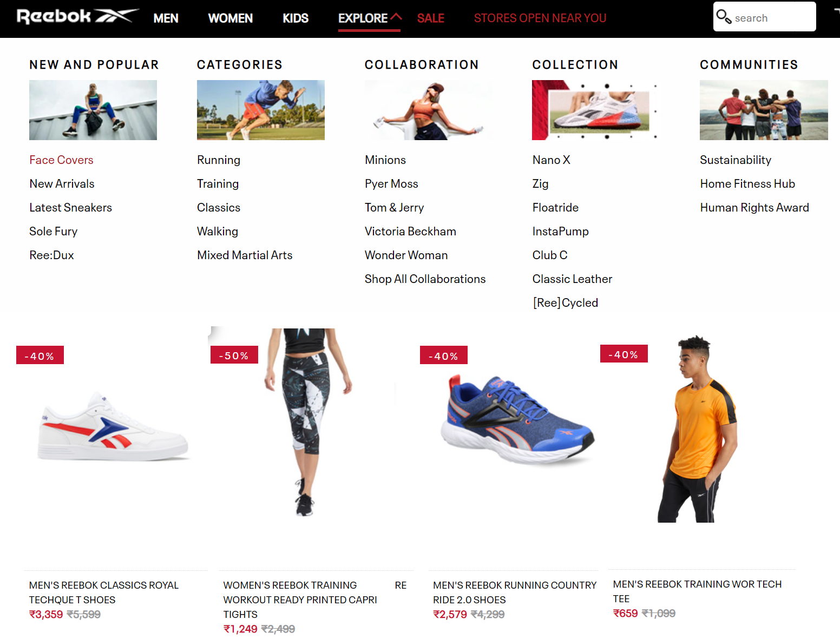Viewport: 840px width, 639px height.
Task: Choose the Classic Leather collection
Action: (572, 279)
